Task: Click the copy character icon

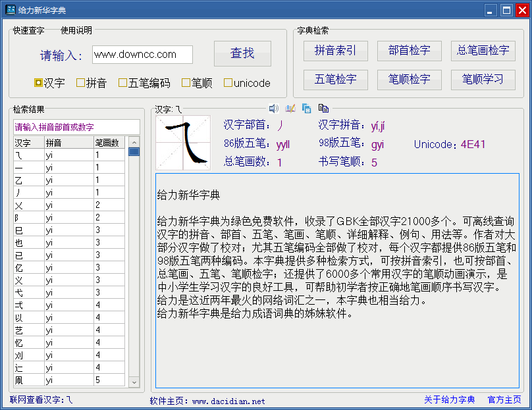Action: [306, 108]
